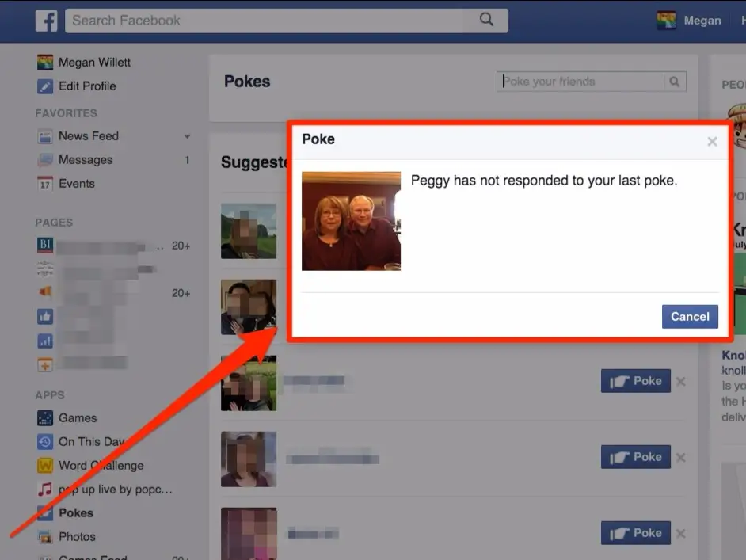The image size is (746, 560).
Task: Open Messages from the sidebar
Action: (x=86, y=160)
